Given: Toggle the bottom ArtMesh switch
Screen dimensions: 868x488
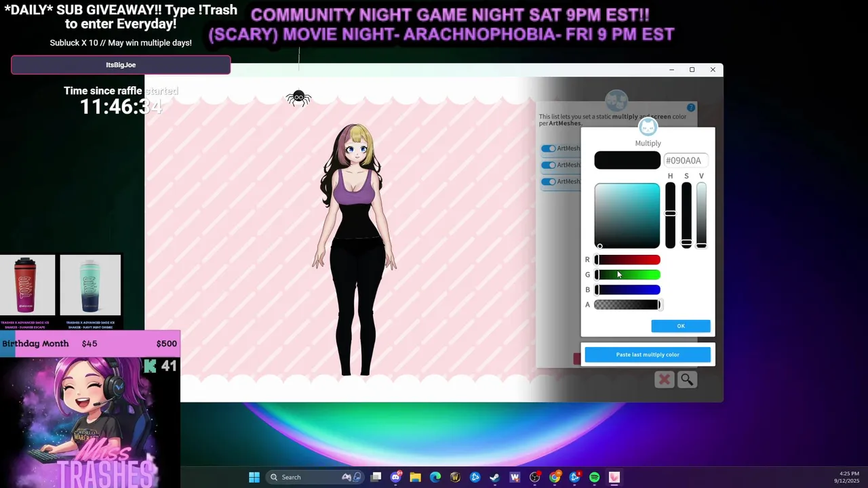Looking at the screenshot, I should pyautogui.click(x=548, y=182).
